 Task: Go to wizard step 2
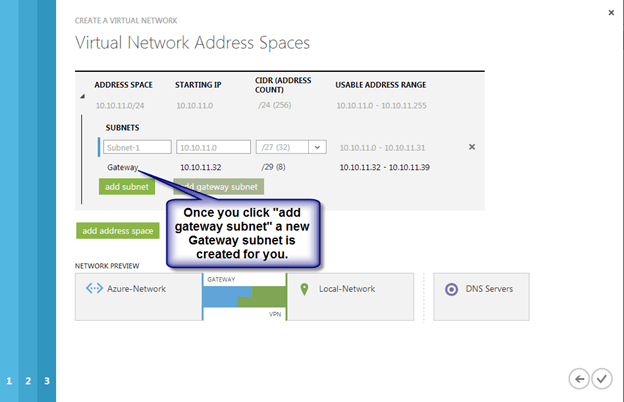click(x=28, y=381)
